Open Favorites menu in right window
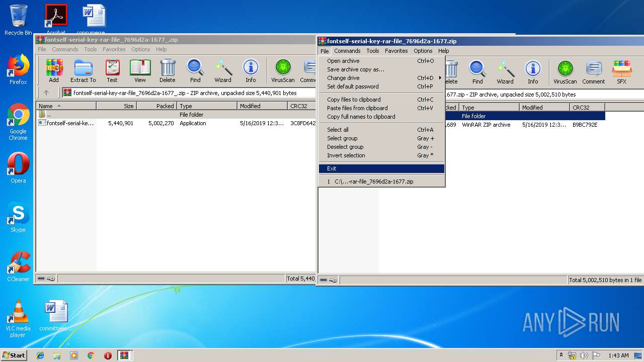Image resolution: width=644 pixels, height=362 pixels. pyautogui.click(x=396, y=51)
